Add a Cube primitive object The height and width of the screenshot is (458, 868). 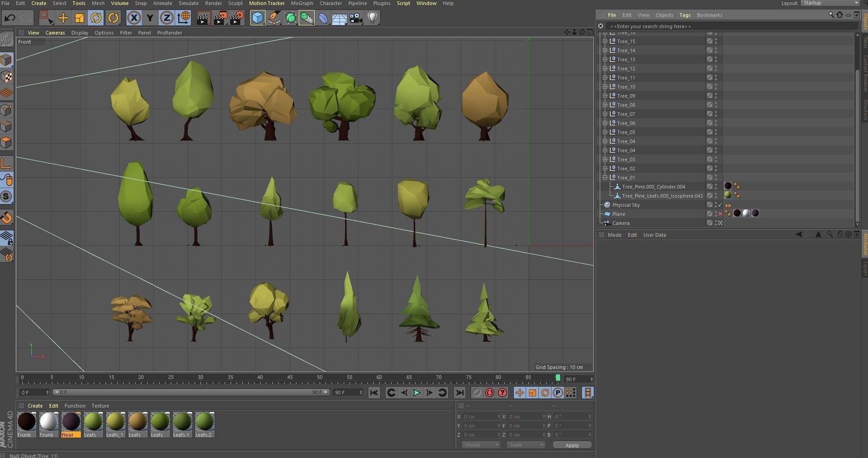pyautogui.click(x=258, y=18)
